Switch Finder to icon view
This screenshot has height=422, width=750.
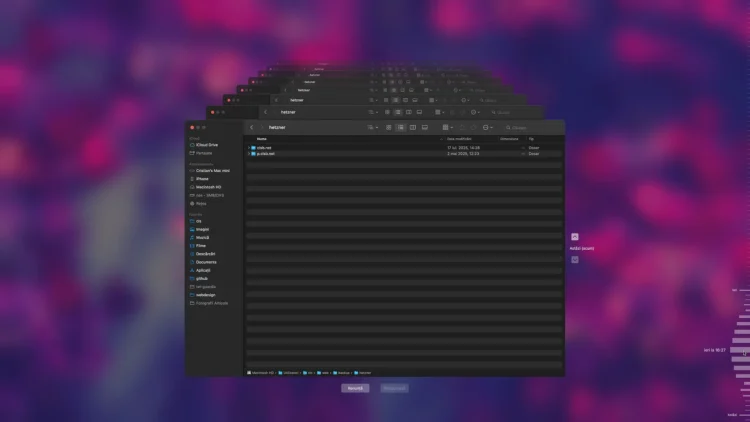pos(389,128)
